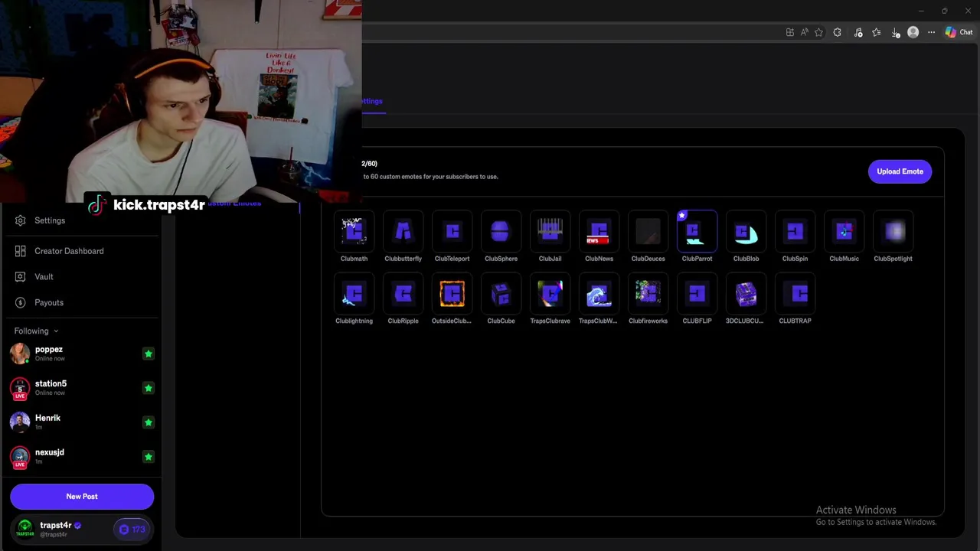Image resolution: width=980 pixels, height=551 pixels.
Task: Select the ClubSpin emote
Action: coord(795,232)
